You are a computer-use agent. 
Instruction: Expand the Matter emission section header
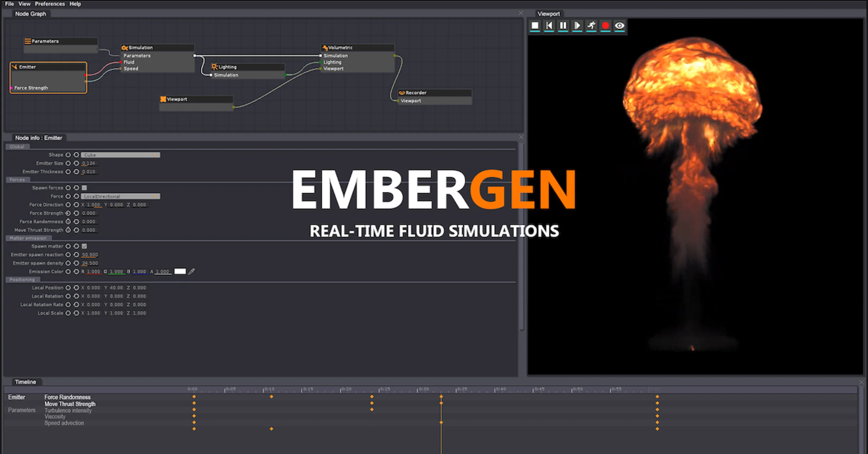click(28, 238)
